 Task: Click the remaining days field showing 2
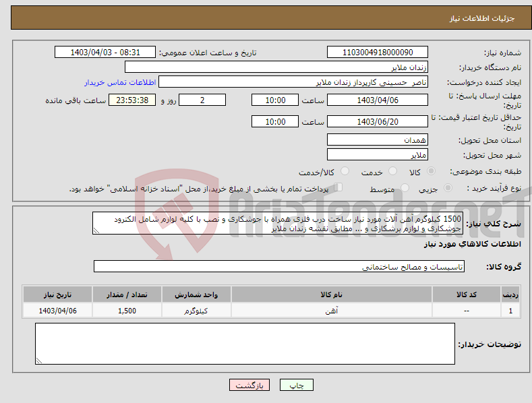click(x=202, y=100)
